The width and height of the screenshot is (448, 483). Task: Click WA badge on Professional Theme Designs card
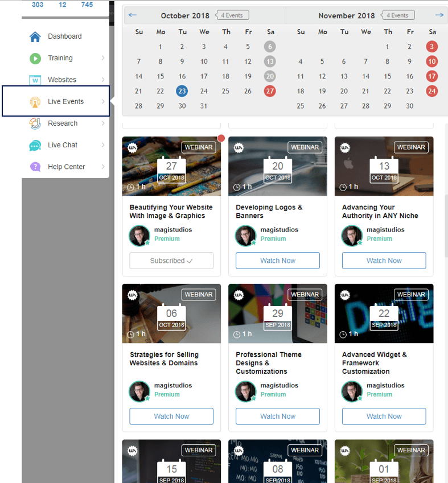pos(239,295)
